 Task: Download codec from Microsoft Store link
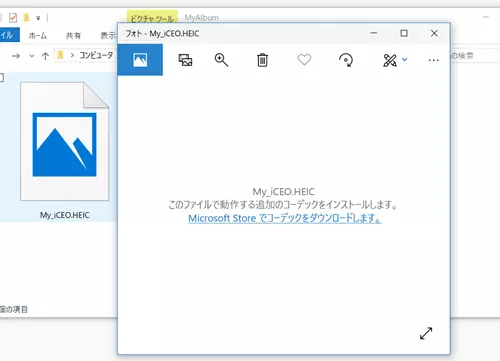point(285,218)
